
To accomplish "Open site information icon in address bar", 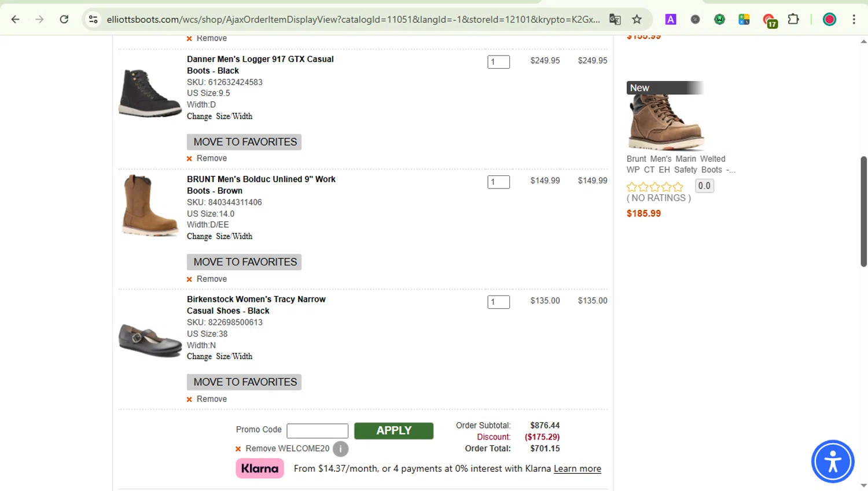I will (x=93, y=19).
